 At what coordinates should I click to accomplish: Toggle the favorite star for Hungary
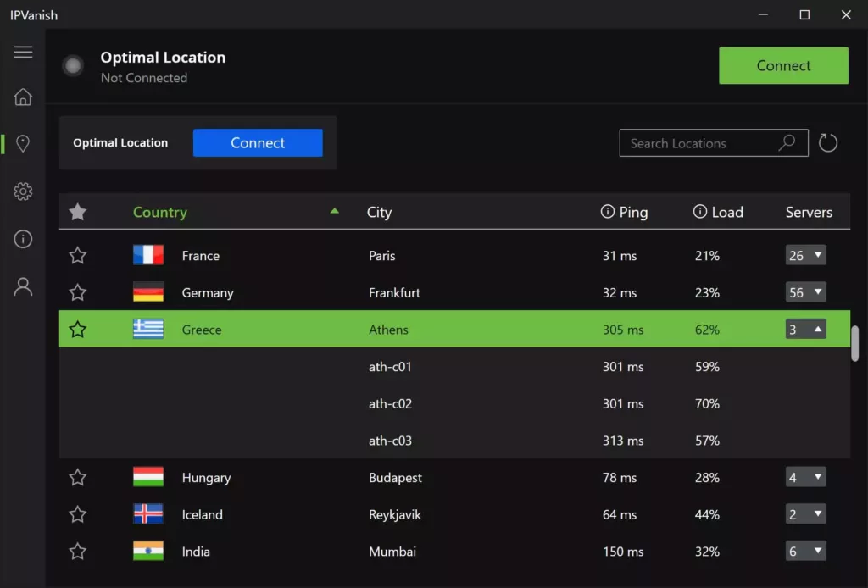coord(77,477)
